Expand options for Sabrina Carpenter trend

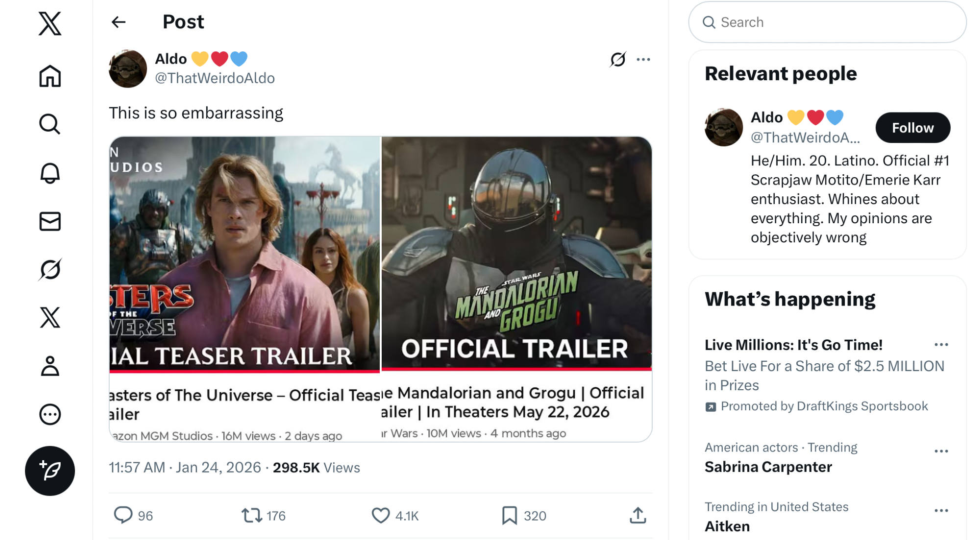[941, 451]
